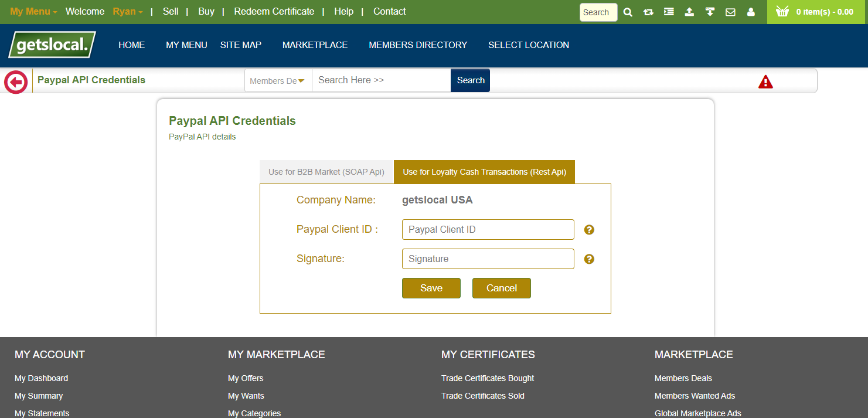
Task: Open HOME in navigation bar
Action: pyautogui.click(x=132, y=45)
